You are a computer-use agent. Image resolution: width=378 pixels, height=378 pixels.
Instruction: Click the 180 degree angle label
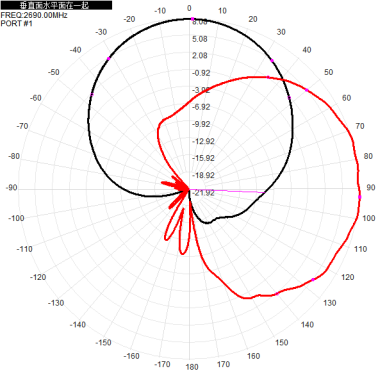(x=192, y=367)
